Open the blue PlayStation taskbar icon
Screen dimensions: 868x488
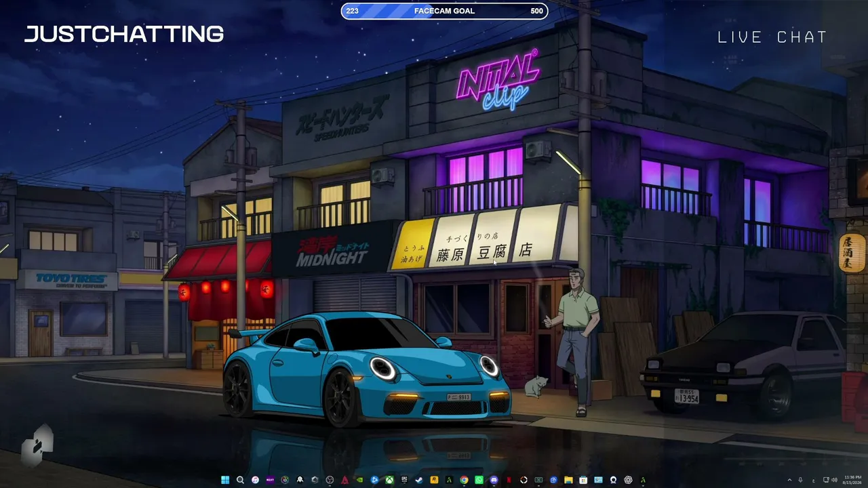tap(374, 480)
